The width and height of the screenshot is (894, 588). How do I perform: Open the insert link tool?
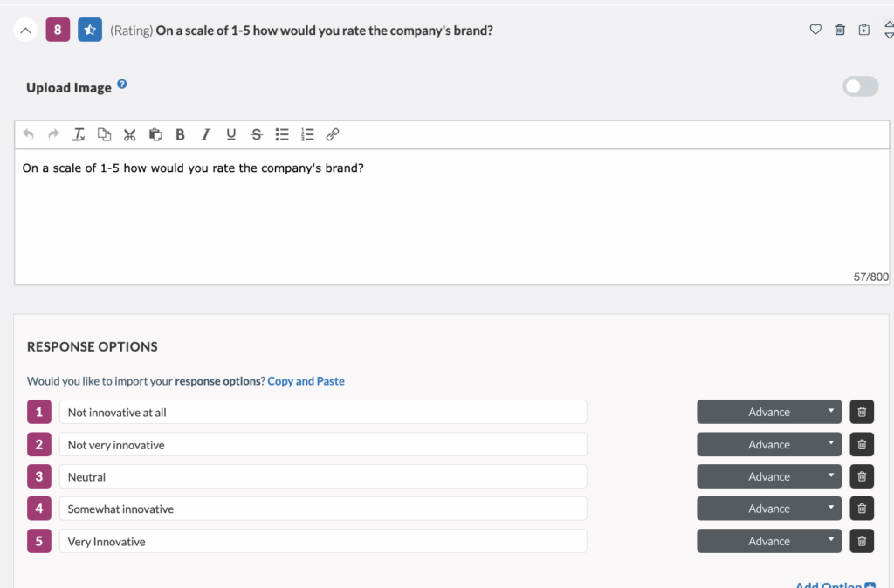[332, 133]
